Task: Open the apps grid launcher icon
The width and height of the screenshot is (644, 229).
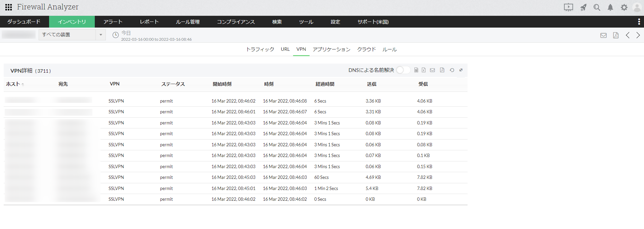Action: coord(9,7)
